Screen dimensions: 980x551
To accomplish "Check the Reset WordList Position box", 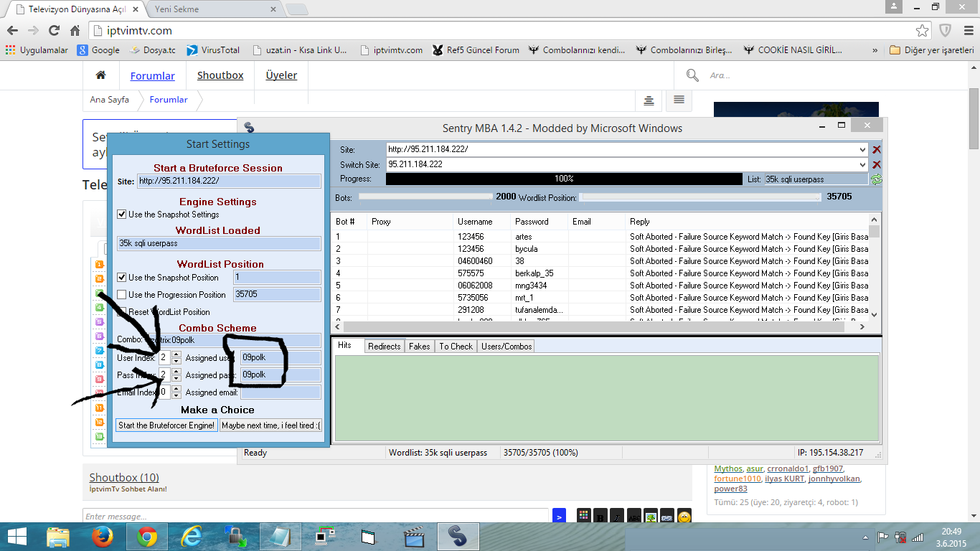I will click(x=122, y=312).
